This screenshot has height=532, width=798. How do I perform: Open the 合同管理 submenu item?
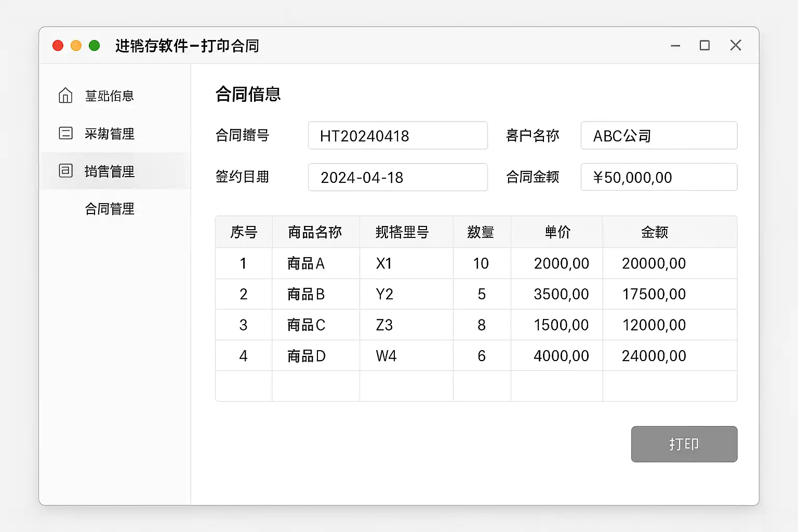coord(109,209)
